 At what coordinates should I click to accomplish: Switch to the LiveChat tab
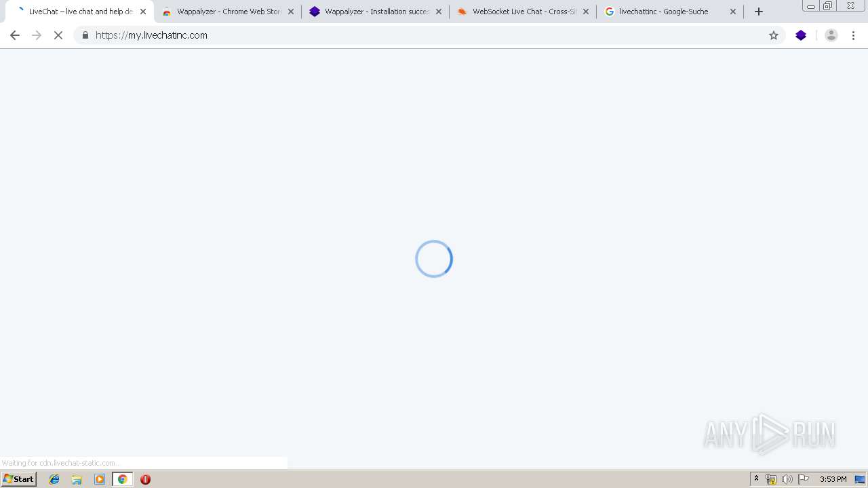80,12
